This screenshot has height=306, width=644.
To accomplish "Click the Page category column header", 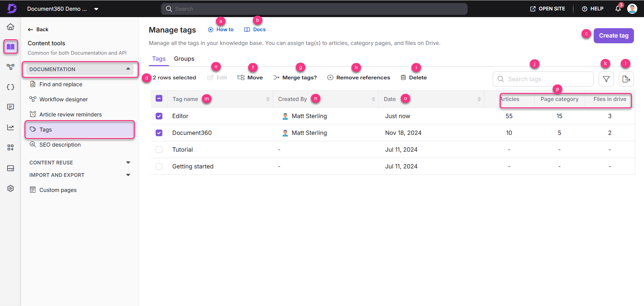I will point(559,99).
